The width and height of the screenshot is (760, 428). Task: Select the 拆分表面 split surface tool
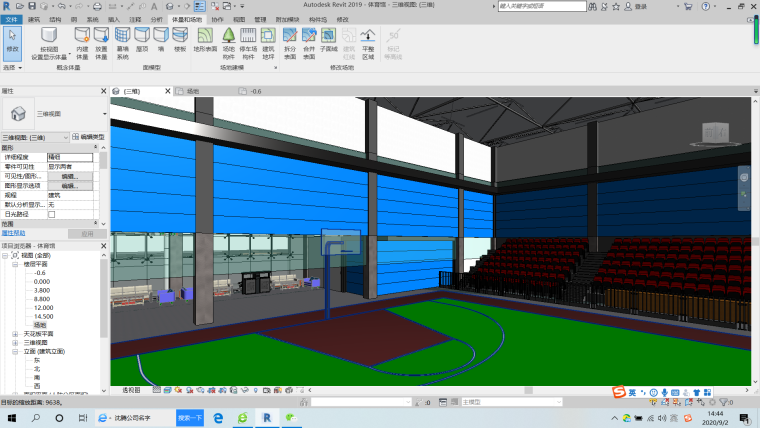point(290,40)
